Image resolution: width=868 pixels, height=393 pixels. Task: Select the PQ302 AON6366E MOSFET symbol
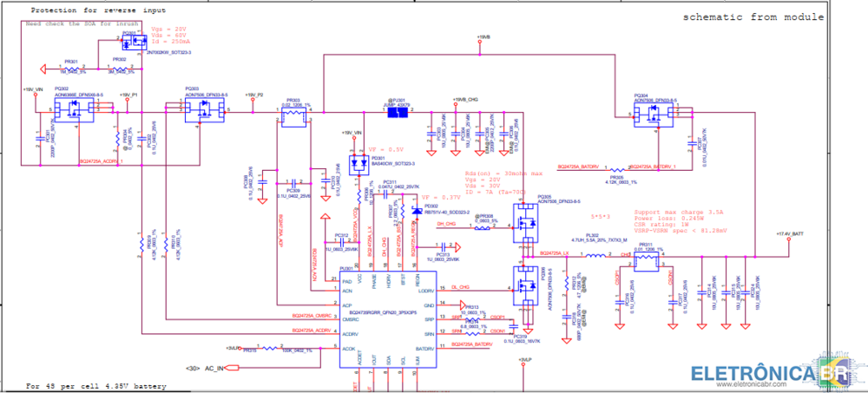point(73,108)
